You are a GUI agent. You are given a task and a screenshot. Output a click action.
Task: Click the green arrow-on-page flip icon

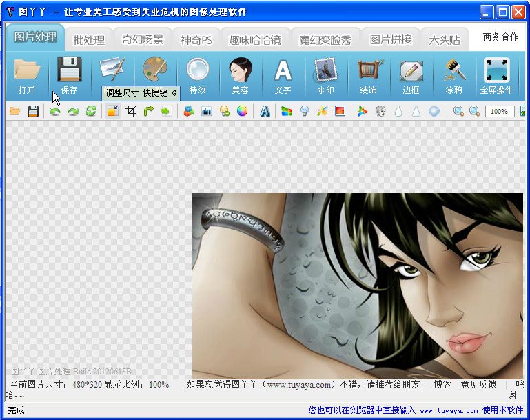pos(166,111)
